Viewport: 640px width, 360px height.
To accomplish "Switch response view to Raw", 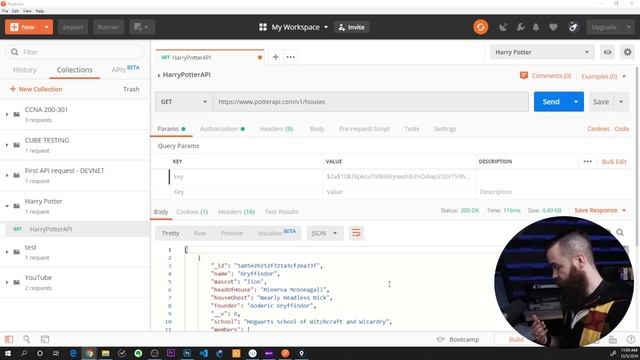I will (200, 233).
